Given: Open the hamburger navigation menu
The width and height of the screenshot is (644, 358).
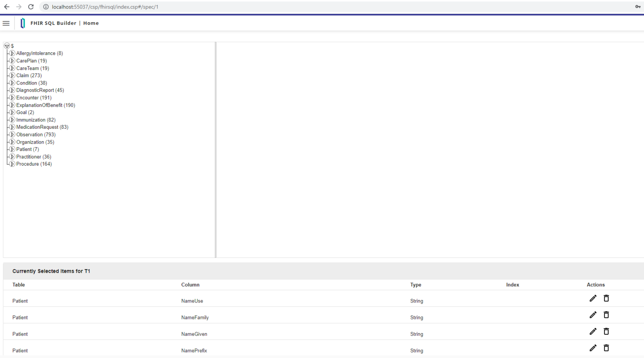Looking at the screenshot, I should pyautogui.click(x=6, y=23).
